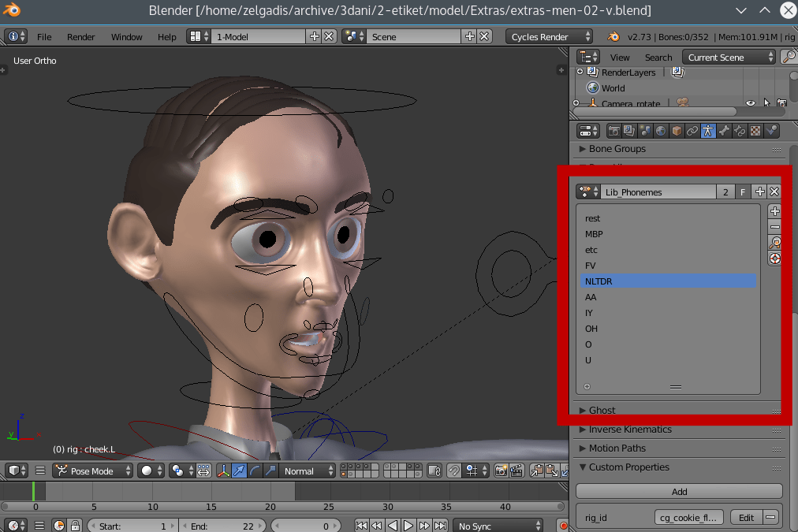Open the Pose Mode dropdown

click(93, 471)
